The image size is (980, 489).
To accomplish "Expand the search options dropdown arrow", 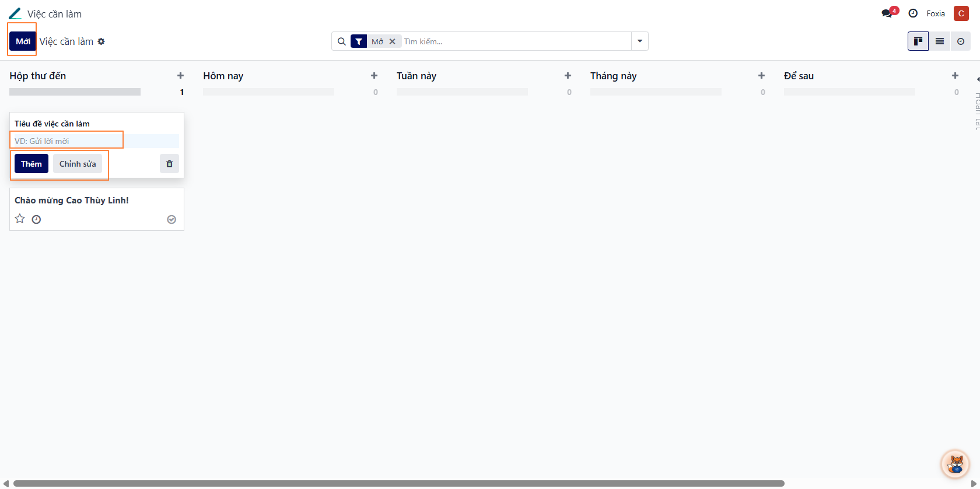I will [640, 41].
